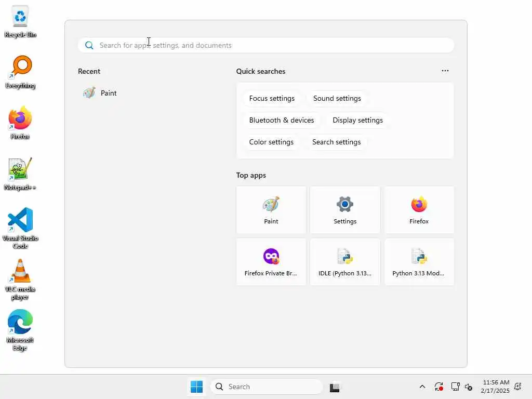The width and height of the screenshot is (532, 399).
Task: Select the Visual Studio Code desktop shortcut
Action: [20, 228]
